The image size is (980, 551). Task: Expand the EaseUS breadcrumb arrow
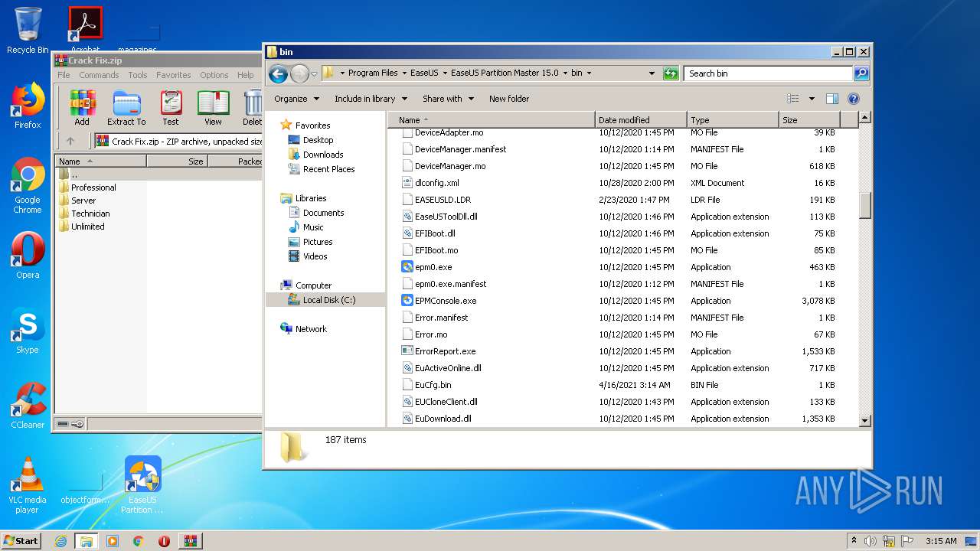[445, 73]
